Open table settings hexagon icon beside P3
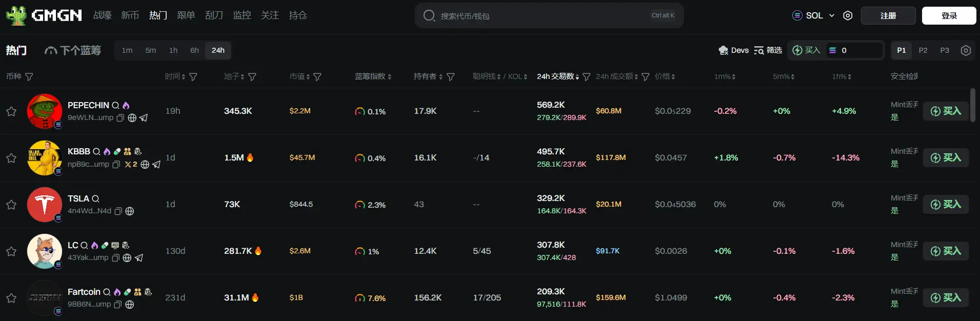The height and width of the screenshot is (321, 980). [966, 50]
